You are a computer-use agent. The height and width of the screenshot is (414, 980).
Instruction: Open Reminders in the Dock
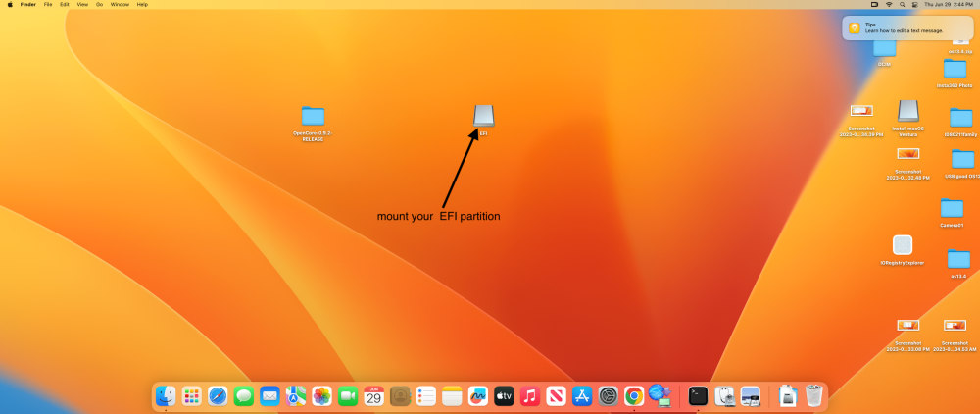[426, 396]
